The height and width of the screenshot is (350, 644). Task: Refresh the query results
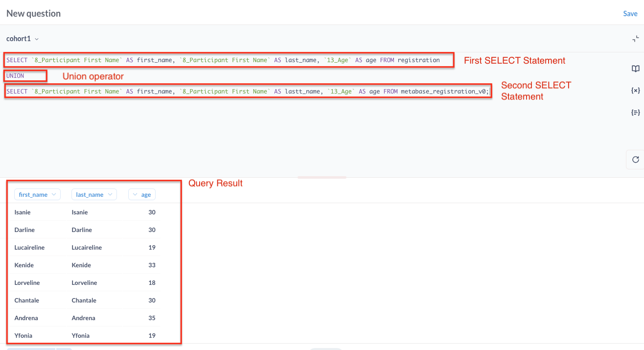pos(635,159)
